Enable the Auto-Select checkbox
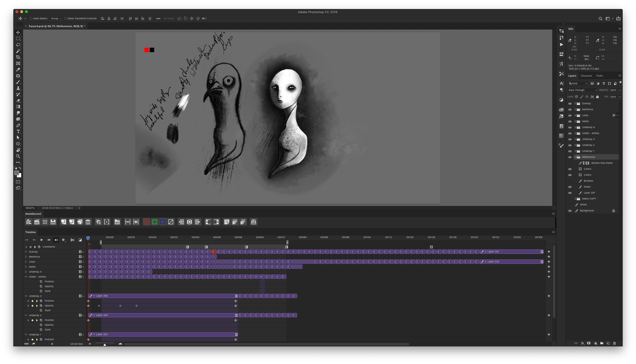636x364 pixels. tap(31, 19)
